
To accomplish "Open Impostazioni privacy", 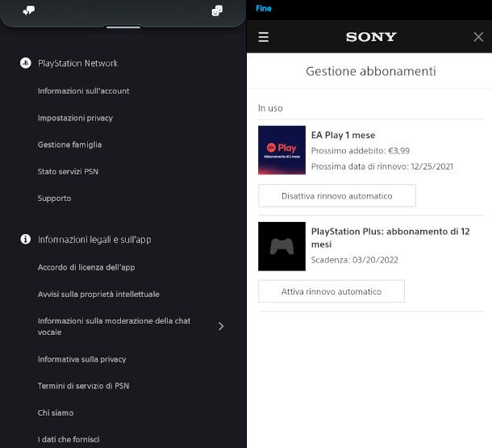I will [x=75, y=118].
